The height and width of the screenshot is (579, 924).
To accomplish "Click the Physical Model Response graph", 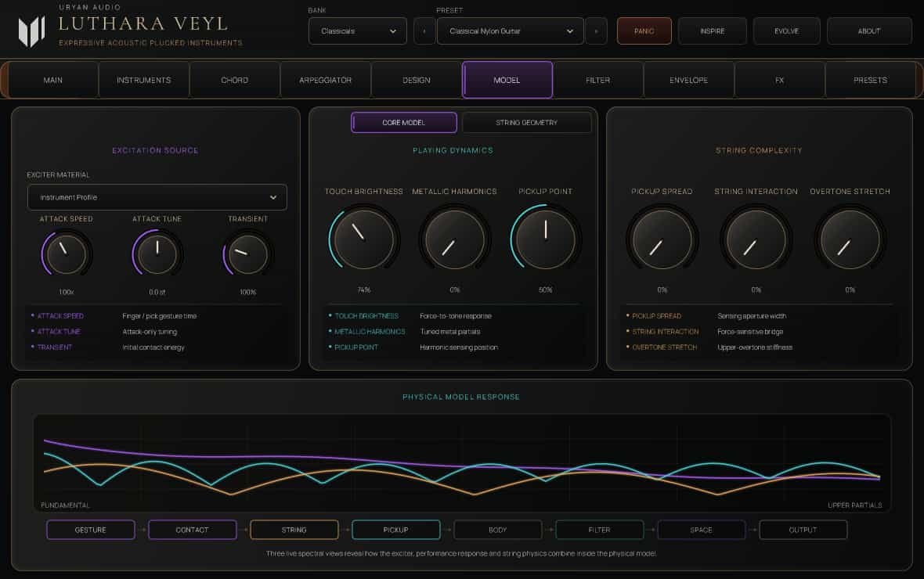I will pos(462,463).
